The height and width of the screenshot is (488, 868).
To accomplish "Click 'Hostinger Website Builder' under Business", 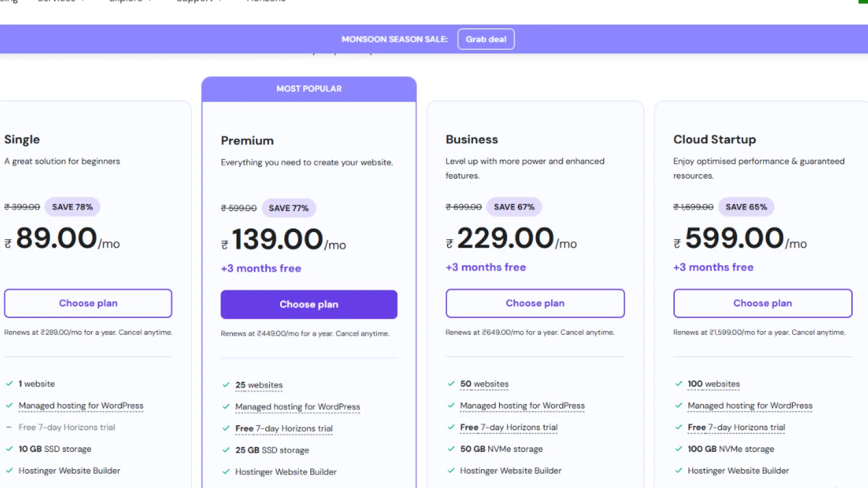I will click(x=510, y=471).
